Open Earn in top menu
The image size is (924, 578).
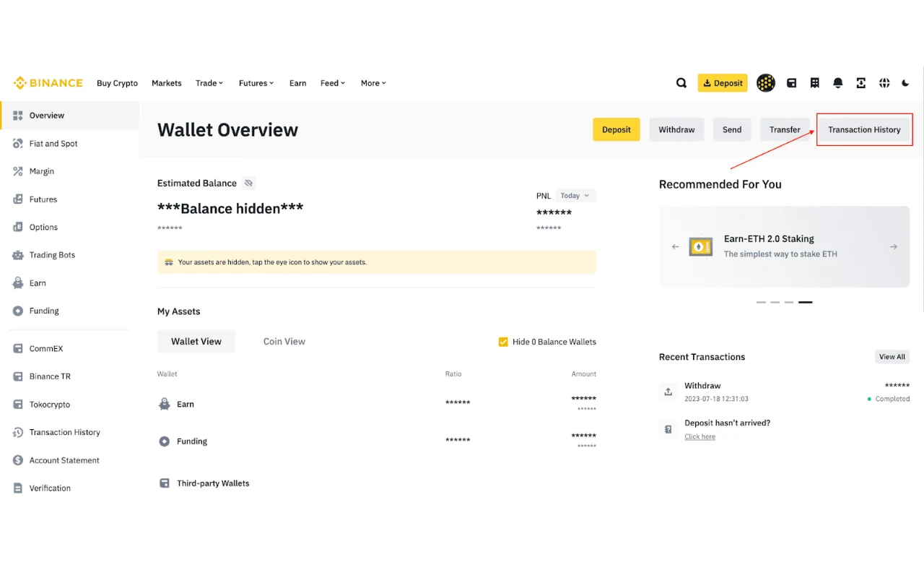point(298,83)
